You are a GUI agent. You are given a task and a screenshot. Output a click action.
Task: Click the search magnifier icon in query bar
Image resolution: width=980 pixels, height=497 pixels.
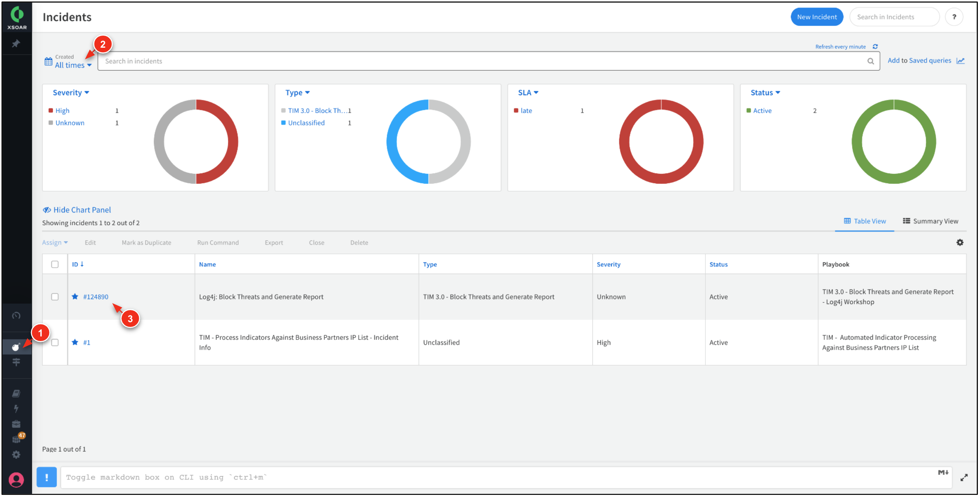[x=870, y=61]
